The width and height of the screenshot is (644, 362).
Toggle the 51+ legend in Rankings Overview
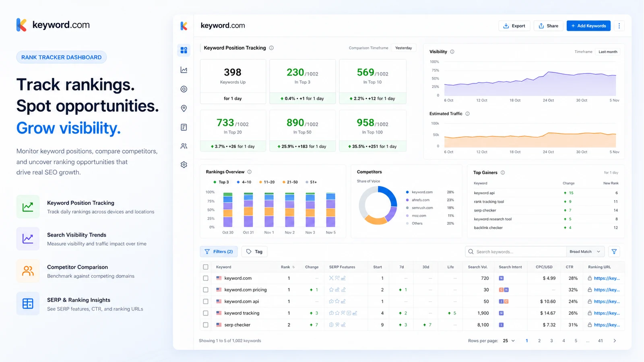click(x=311, y=182)
